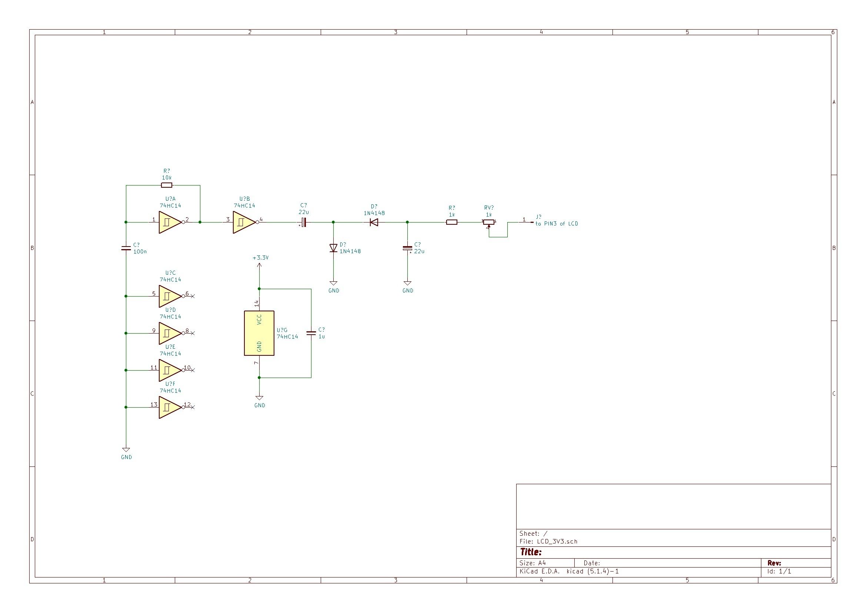Click the +3.3V power symbol arrow
Viewport: 868px width, 616px height.
coord(259,265)
